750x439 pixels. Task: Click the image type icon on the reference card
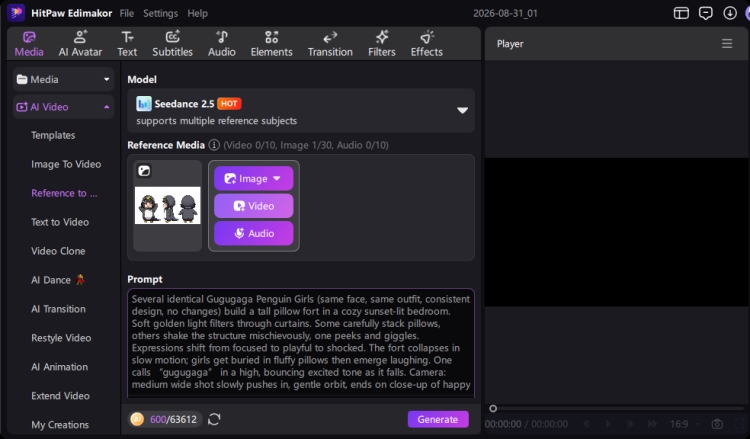point(144,171)
